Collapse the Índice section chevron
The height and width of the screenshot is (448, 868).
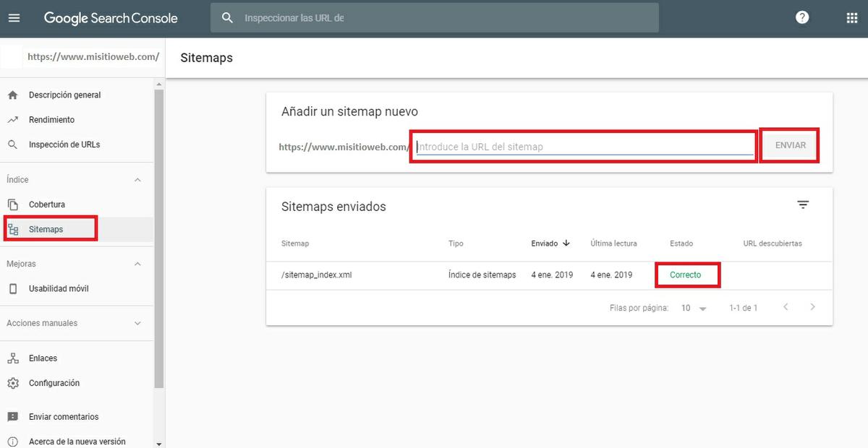tap(137, 179)
